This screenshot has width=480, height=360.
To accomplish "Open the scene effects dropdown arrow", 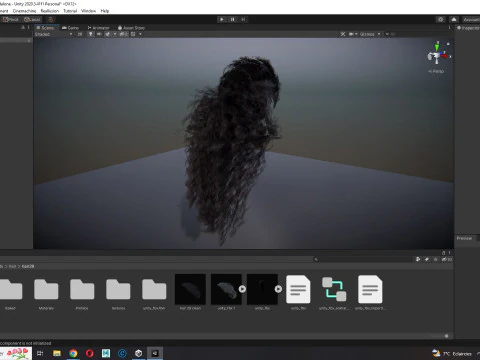I will (115, 34).
